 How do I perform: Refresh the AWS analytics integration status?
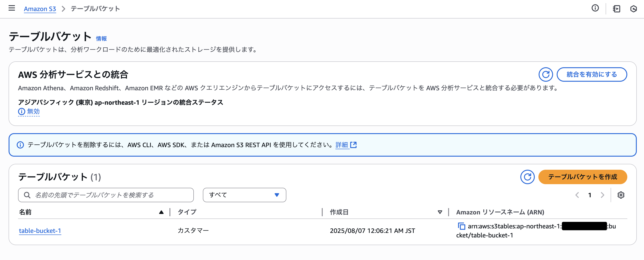545,74
